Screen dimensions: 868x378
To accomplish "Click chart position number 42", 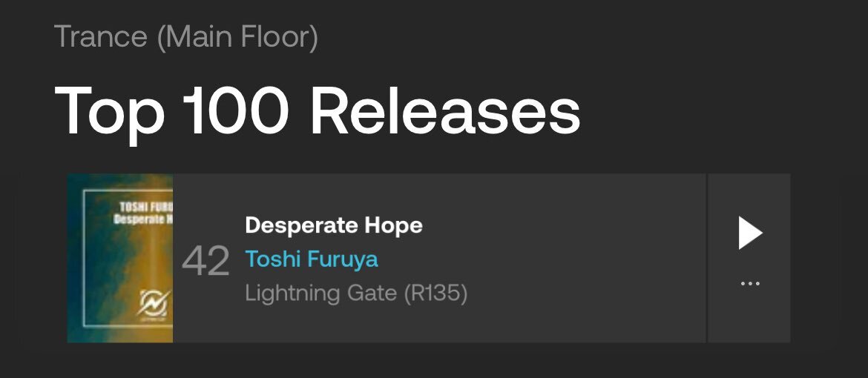I will (206, 261).
